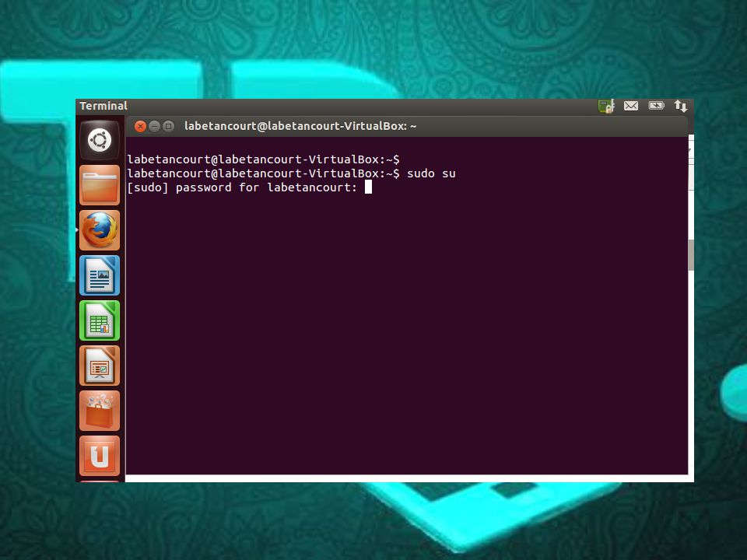This screenshot has width=747, height=560.
Task: Open the network up-down arrows indicator
Action: pyautogui.click(x=680, y=106)
